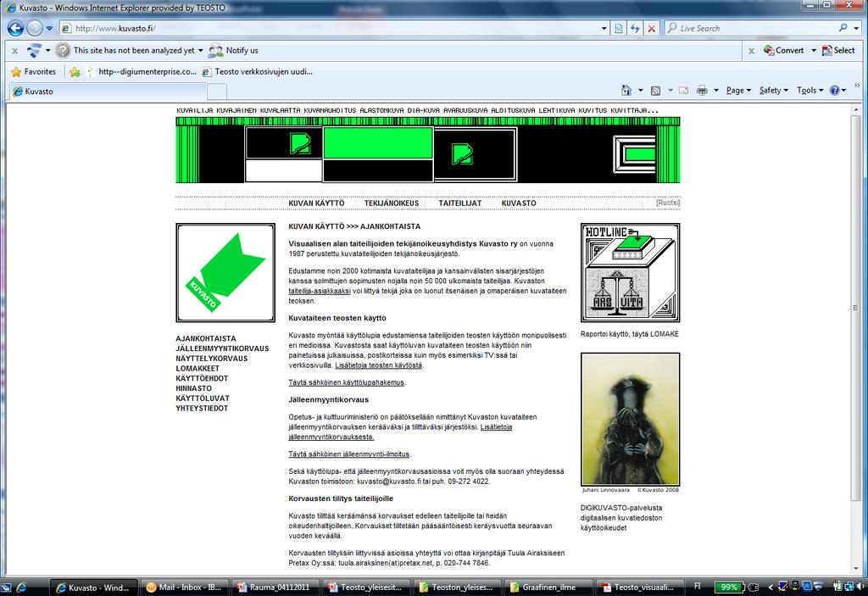This screenshot has height=596, width=868.
Task: Click the RSS Feeds icon
Action: 655,90
